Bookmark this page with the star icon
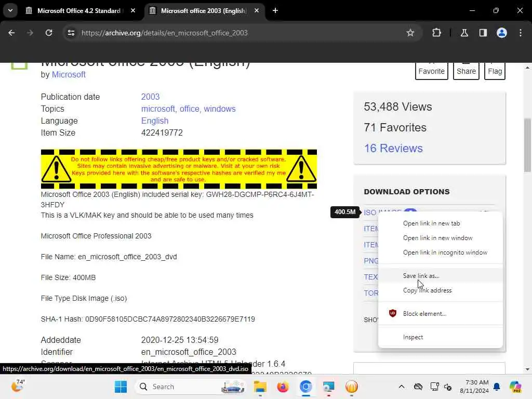This screenshot has height=399, width=532. tap(410, 33)
